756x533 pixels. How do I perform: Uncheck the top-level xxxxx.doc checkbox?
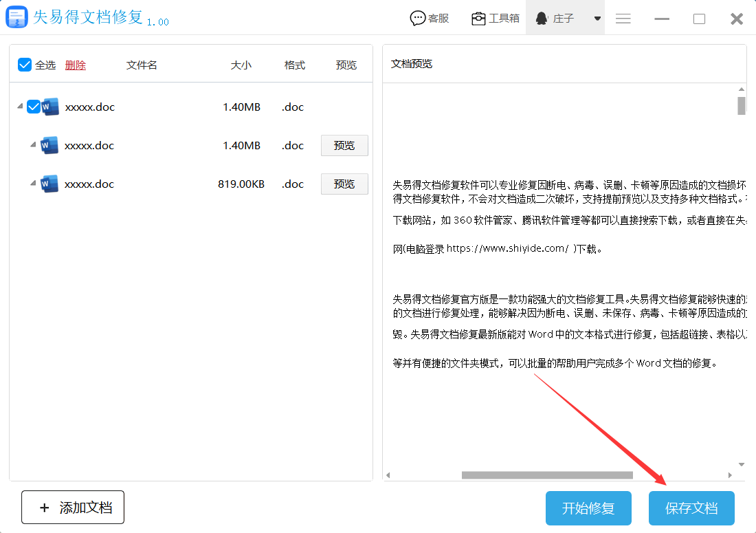(33, 107)
